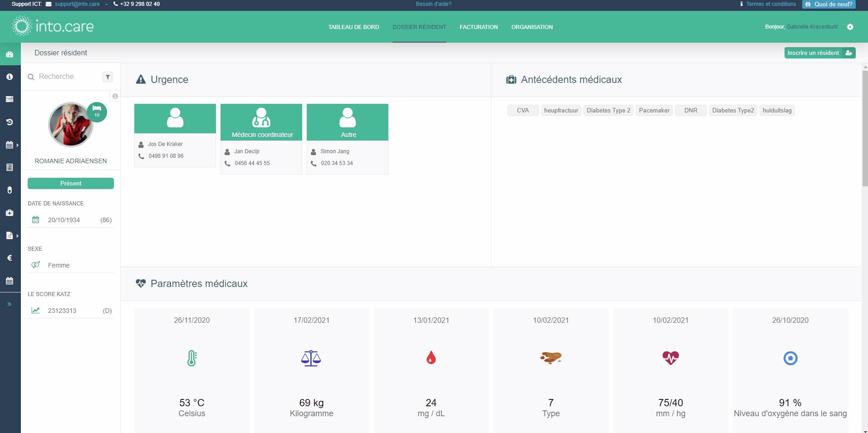Click the blood drop glucose icon
The height and width of the screenshot is (433, 868).
click(431, 358)
